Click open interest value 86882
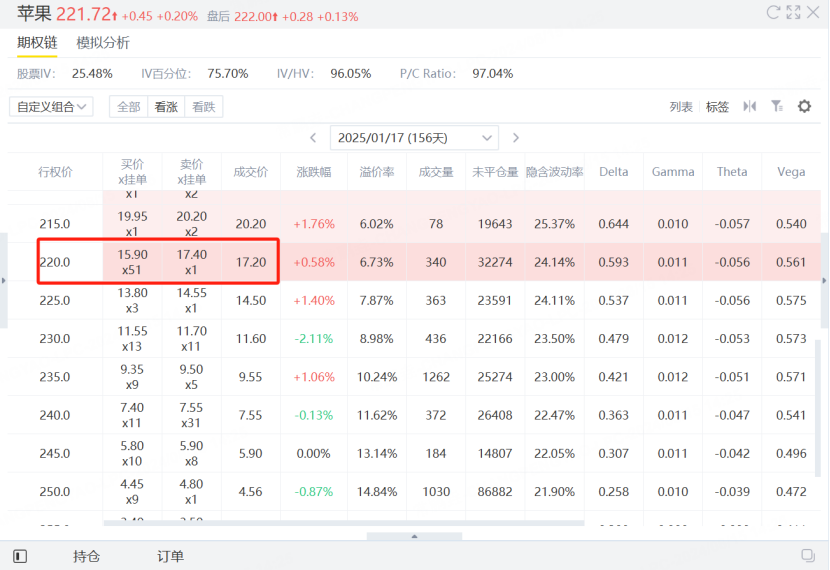This screenshot has height=570, width=830. tap(495, 492)
